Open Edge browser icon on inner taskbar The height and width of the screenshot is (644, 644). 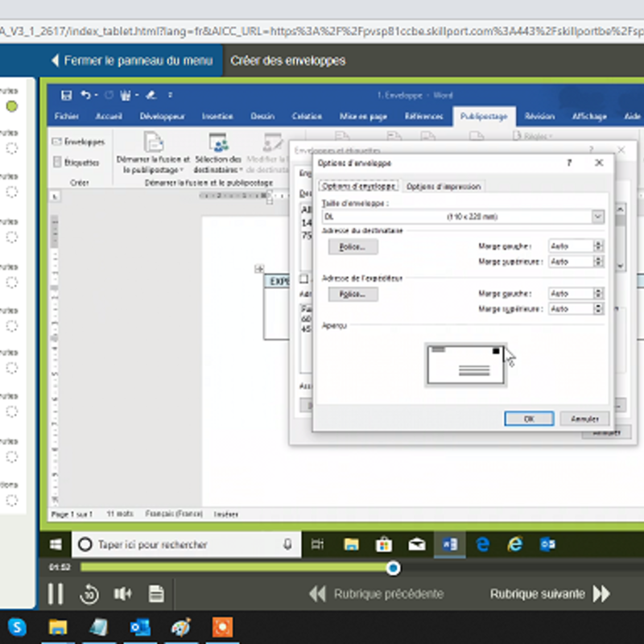(x=482, y=545)
